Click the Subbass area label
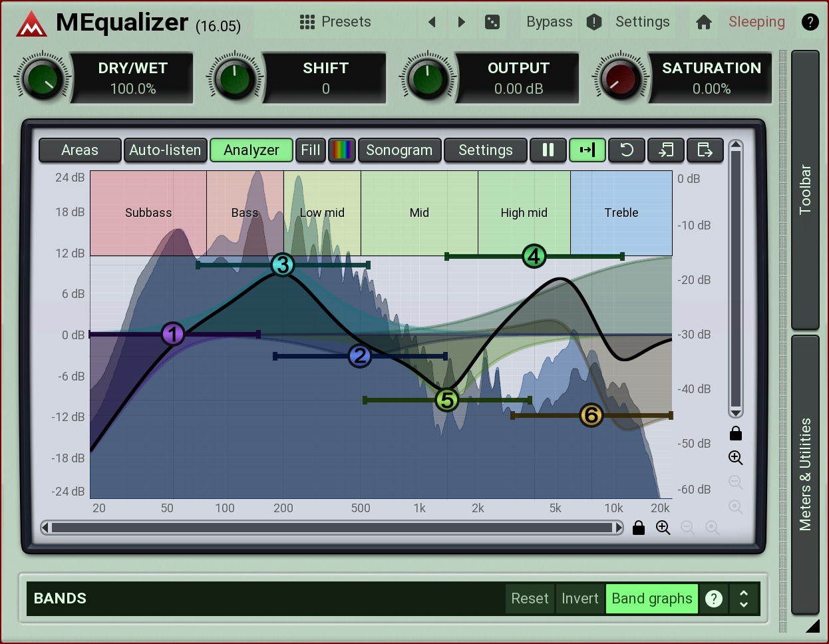The image size is (829, 644). pyautogui.click(x=148, y=213)
